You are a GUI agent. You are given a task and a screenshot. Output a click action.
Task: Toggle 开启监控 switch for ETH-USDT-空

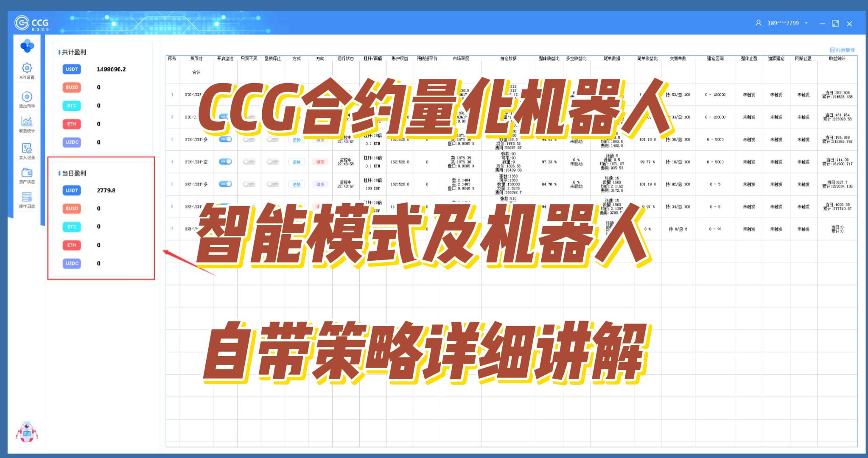225,162
